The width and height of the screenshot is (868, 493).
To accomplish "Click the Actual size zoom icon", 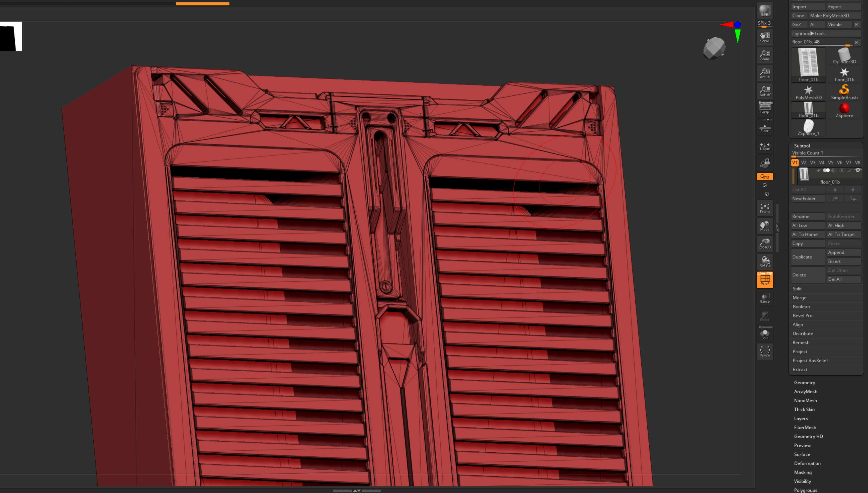I will tap(764, 73).
